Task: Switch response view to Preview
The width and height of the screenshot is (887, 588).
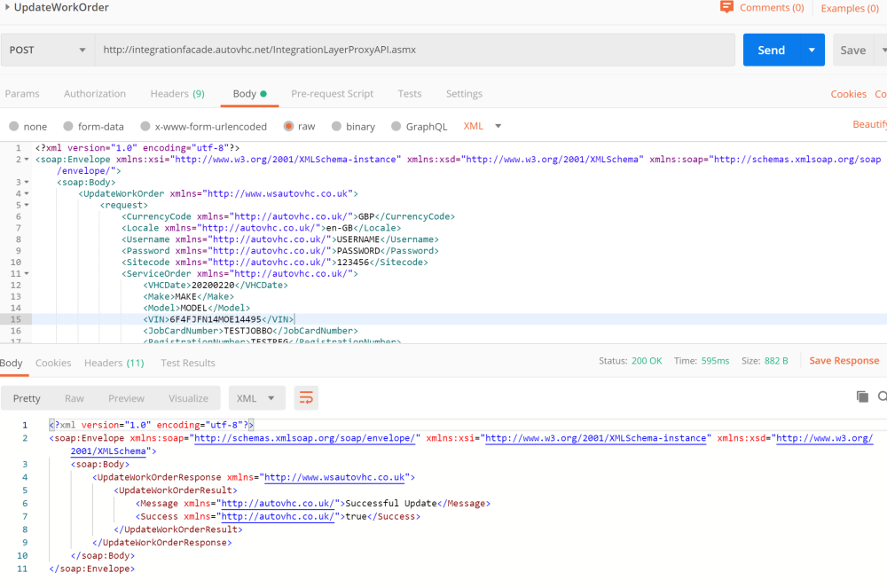Action: point(126,398)
